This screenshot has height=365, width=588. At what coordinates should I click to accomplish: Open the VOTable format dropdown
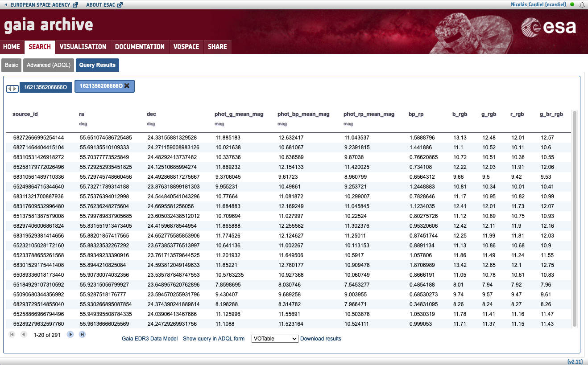point(275,339)
